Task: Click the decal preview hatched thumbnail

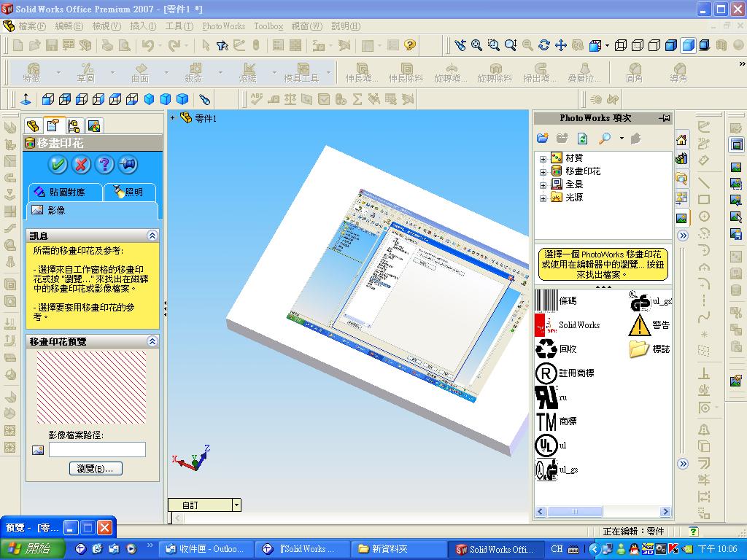Action: click(x=91, y=388)
